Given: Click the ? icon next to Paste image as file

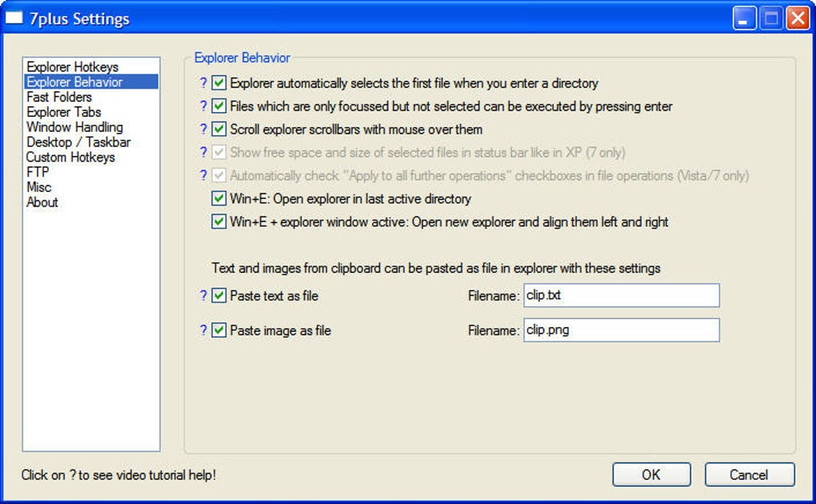Looking at the screenshot, I should click(203, 330).
